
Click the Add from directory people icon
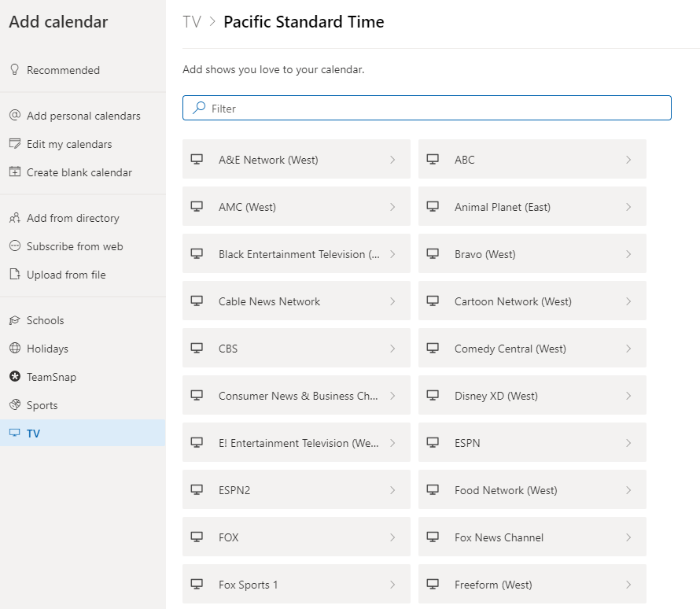[x=14, y=218]
